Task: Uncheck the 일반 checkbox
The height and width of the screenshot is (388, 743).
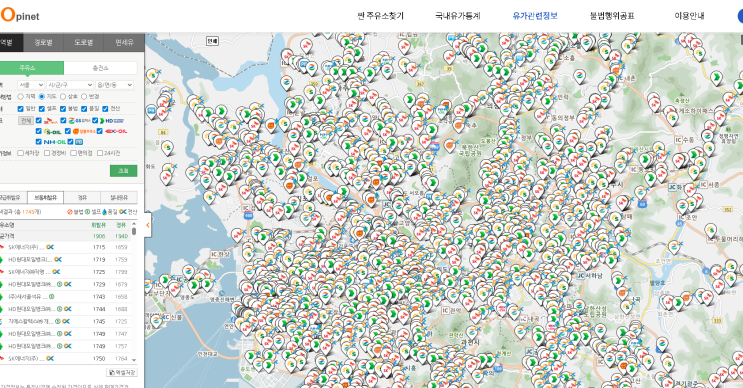Action: [x=20, y=109]
